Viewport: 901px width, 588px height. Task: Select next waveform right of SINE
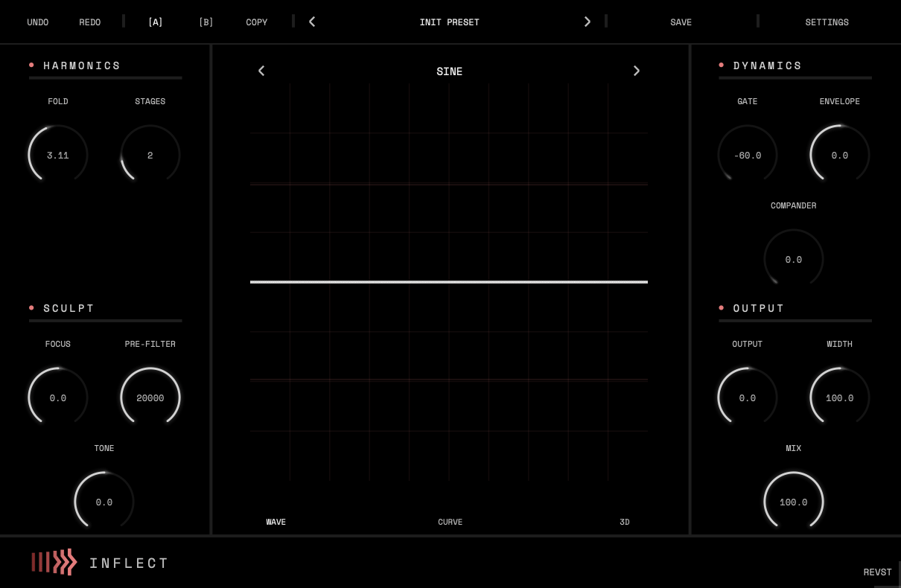click(x=637, y=71)
